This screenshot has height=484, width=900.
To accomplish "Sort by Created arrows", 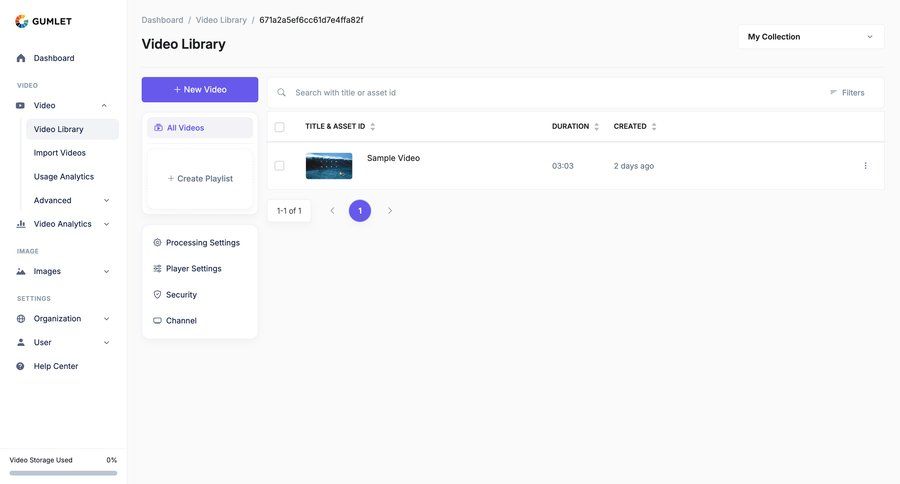I will click(x=654, y=127).
